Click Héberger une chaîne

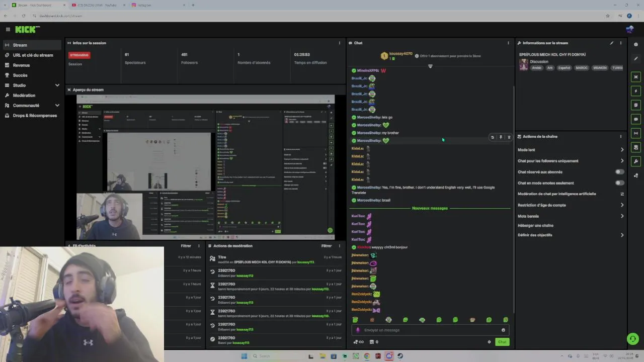535,226
